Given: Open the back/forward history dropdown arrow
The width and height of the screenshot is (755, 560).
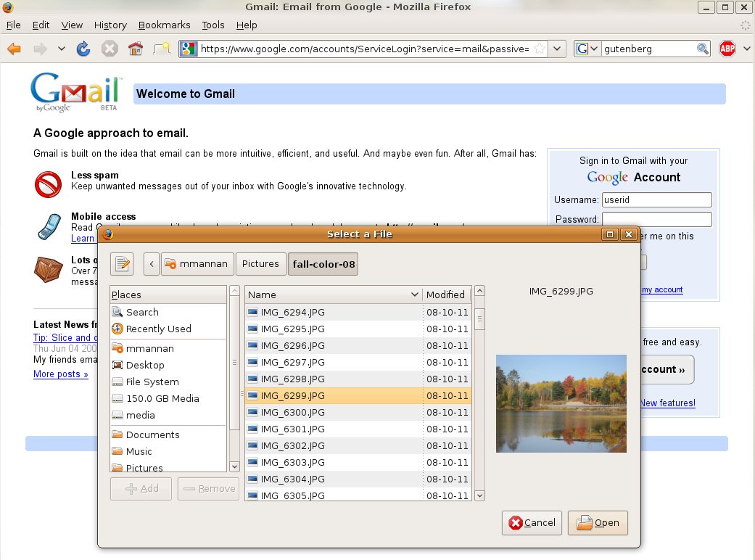Looking at the screenshot, I should (x=61, y=49).
